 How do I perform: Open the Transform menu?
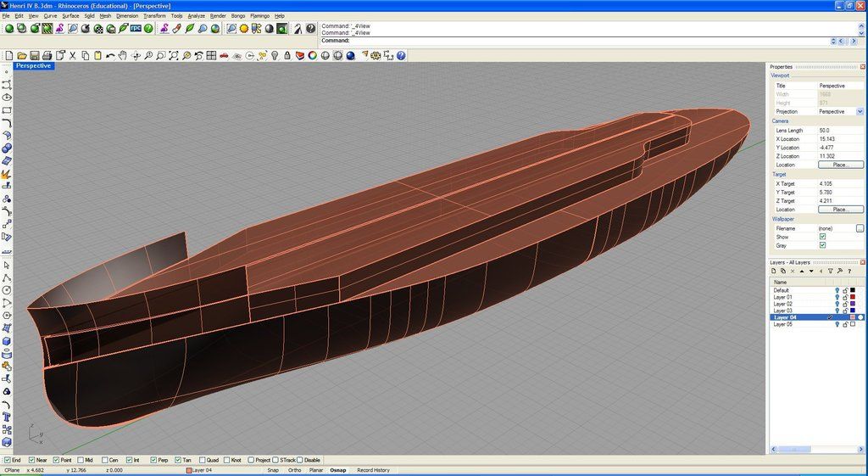pyautogui.click(x=154, y=16)
